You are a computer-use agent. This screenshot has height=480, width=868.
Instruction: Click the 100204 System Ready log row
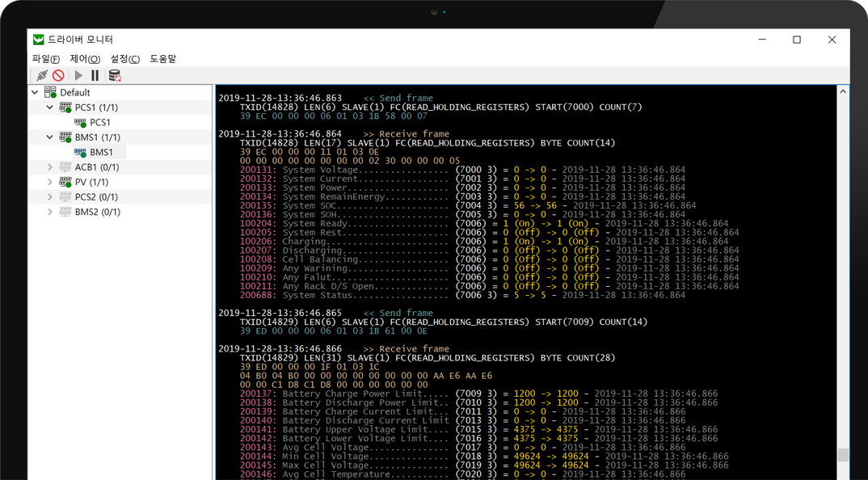pyautogui.click(x=484, y=224)
